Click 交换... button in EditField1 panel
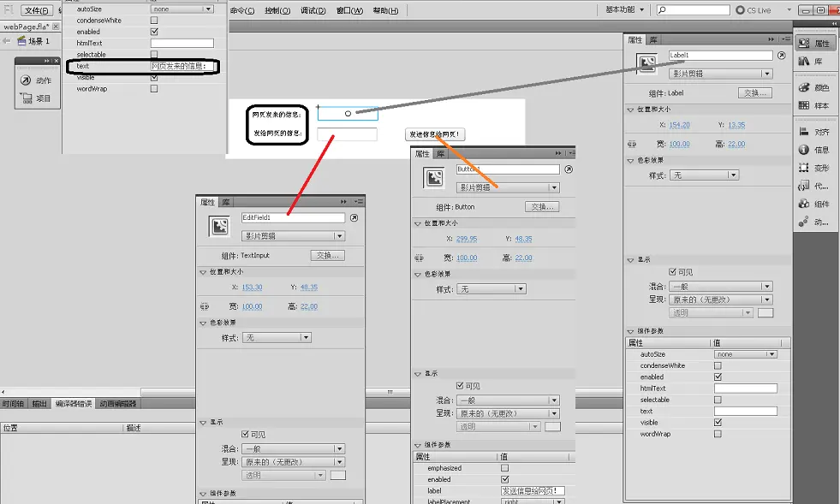Image resolution: width=840 pixels, height=504 pixels. click(x=327, y=256)
